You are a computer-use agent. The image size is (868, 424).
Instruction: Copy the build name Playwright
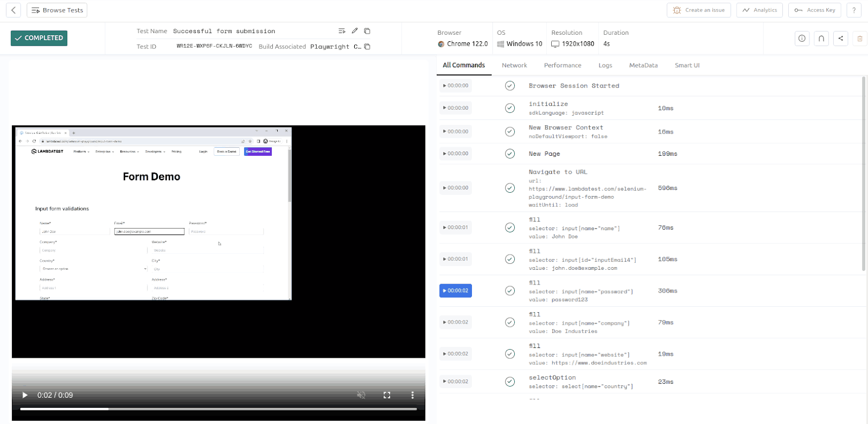367,47
